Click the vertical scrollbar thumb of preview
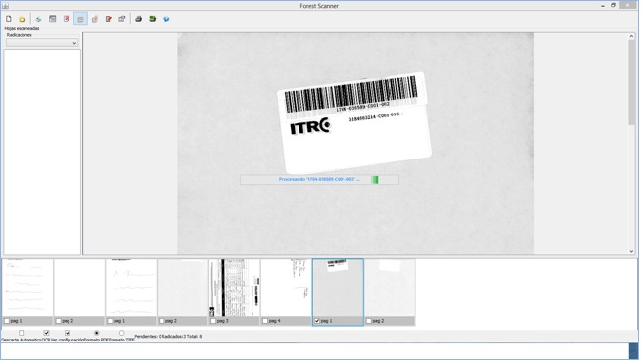This screenshot has height=364, width=643. tap(632, 82)
